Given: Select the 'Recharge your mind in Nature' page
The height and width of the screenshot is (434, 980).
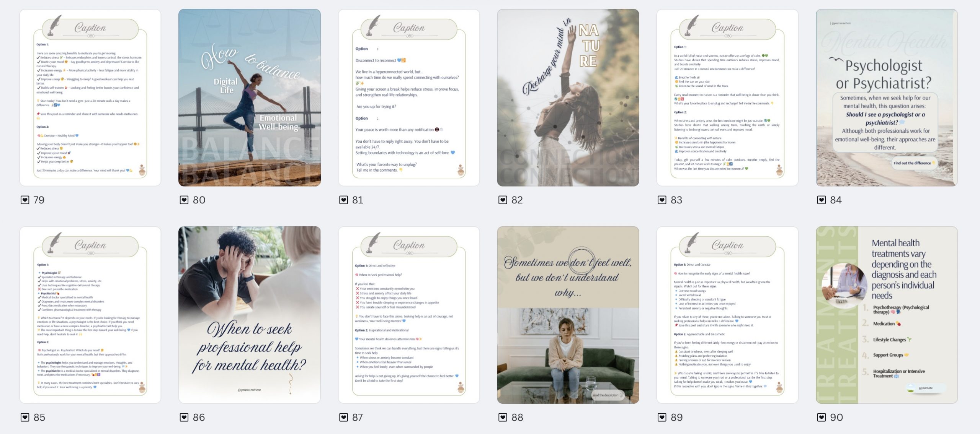Looking at the screenshot, I should tap(568, 98).
